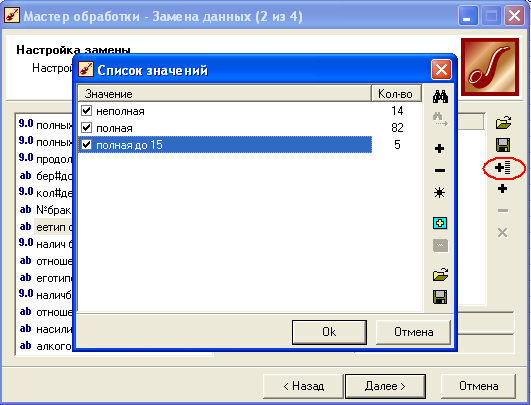Click the binoculars search icon in value list
This screenshot has width=531, height=405.
[x=440, y=97]
